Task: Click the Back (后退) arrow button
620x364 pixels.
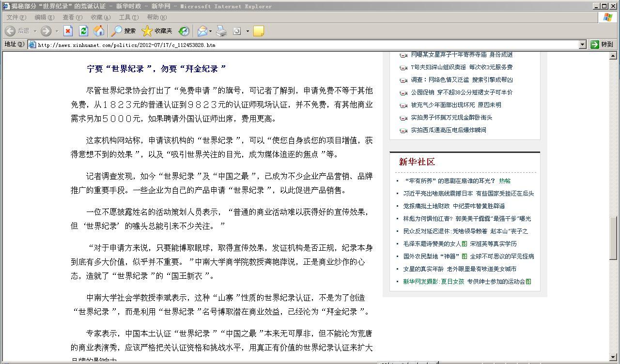Action: (x=10, y=31)
